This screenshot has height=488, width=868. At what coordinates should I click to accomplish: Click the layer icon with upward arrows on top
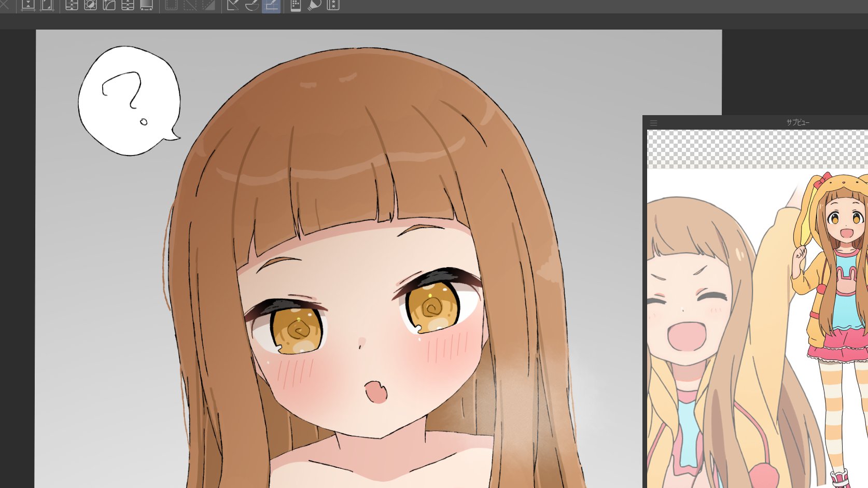click(x=72, y=5)
